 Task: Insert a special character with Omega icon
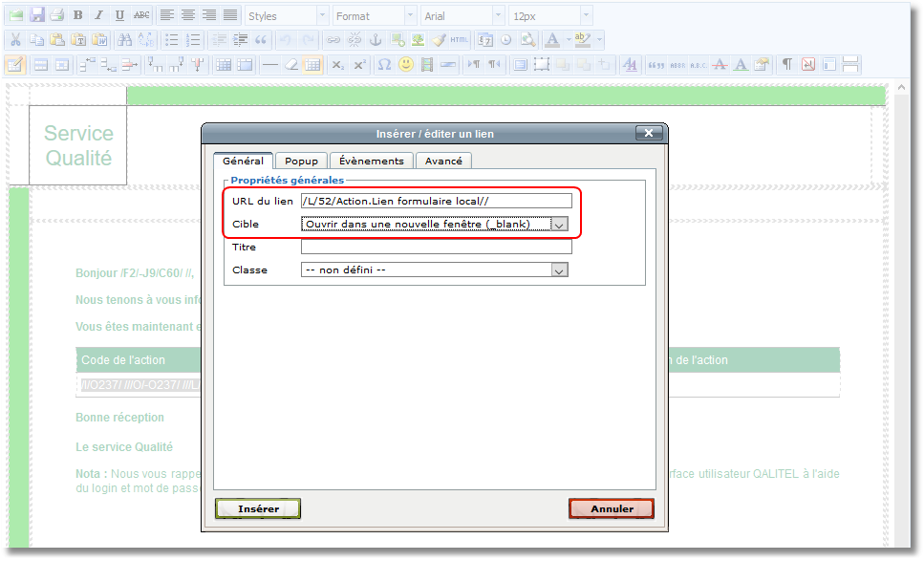tap(384, 65)
